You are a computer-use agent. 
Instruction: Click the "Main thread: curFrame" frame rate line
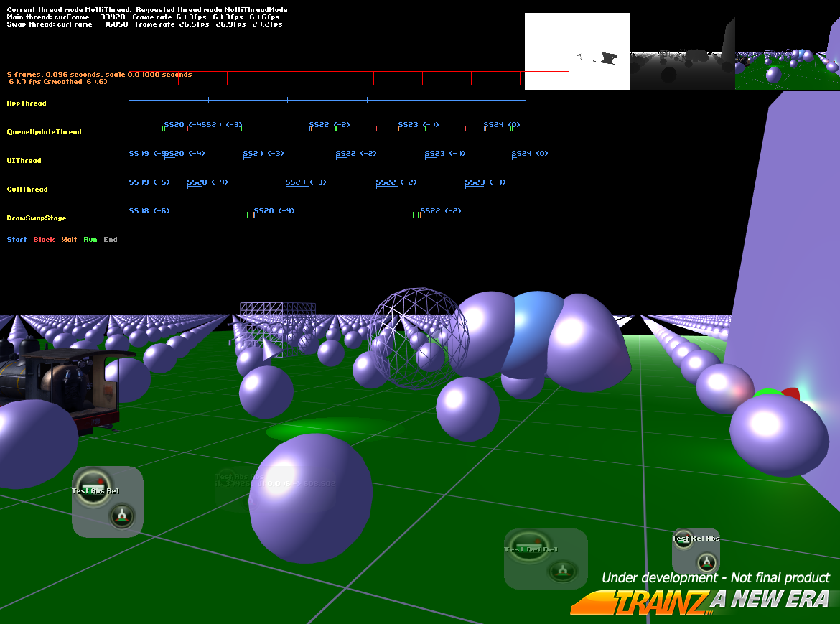pos(143,17)
